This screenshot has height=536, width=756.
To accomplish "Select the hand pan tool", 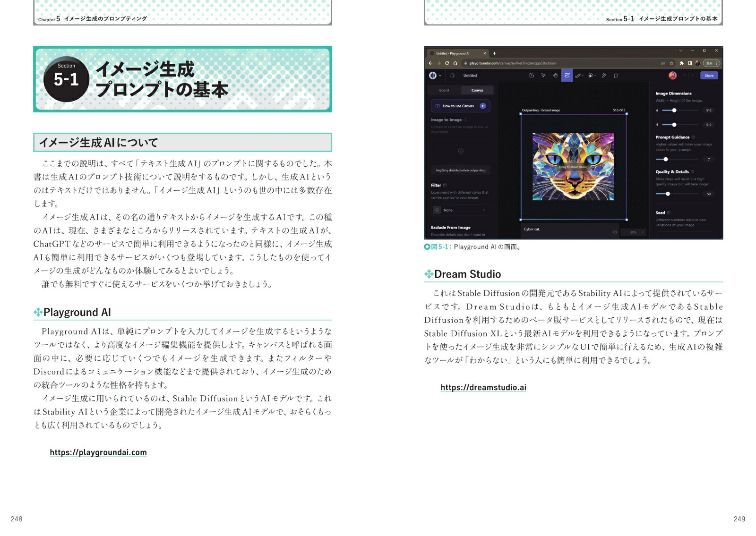I will (x=555, y=76).
